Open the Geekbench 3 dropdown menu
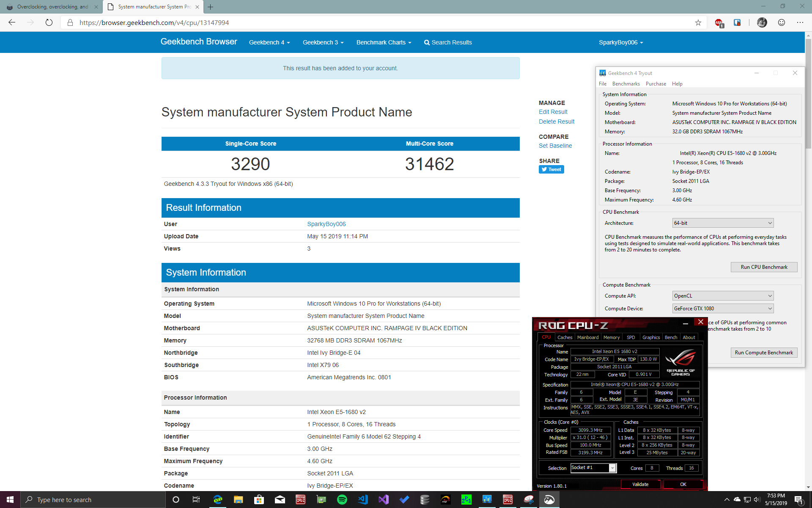The image size is (812, 508). pos(323,42)
